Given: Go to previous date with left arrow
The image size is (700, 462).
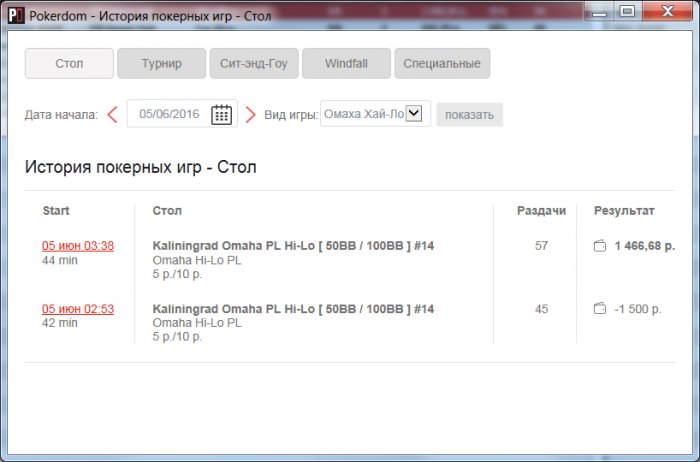Looking at the screenshot, I should tap(112, 115).
